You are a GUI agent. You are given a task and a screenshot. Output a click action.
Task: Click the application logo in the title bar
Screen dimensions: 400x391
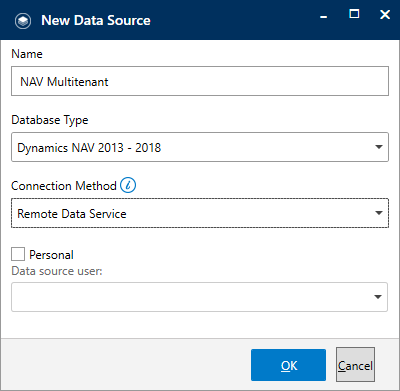pos(23,21)
